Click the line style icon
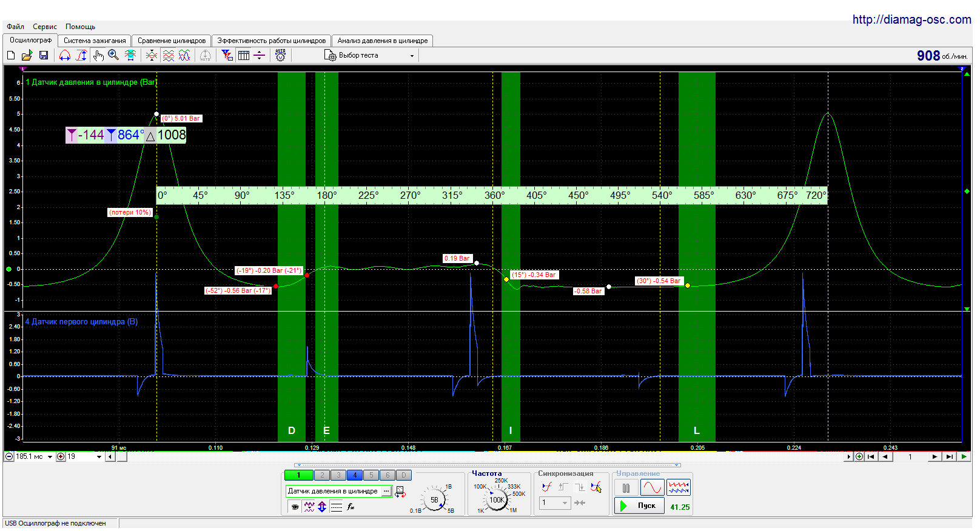The height and width of the screenshot is (531, 980). pos(337,507)
